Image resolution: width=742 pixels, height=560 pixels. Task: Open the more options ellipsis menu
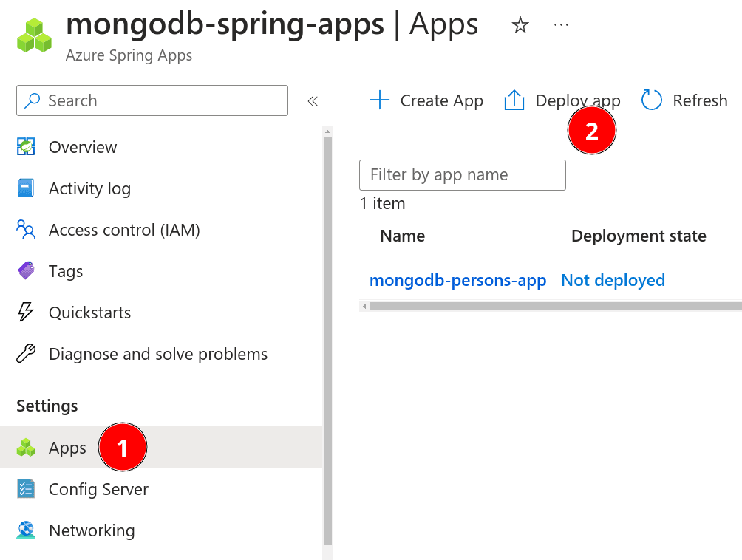coord(562,25)
